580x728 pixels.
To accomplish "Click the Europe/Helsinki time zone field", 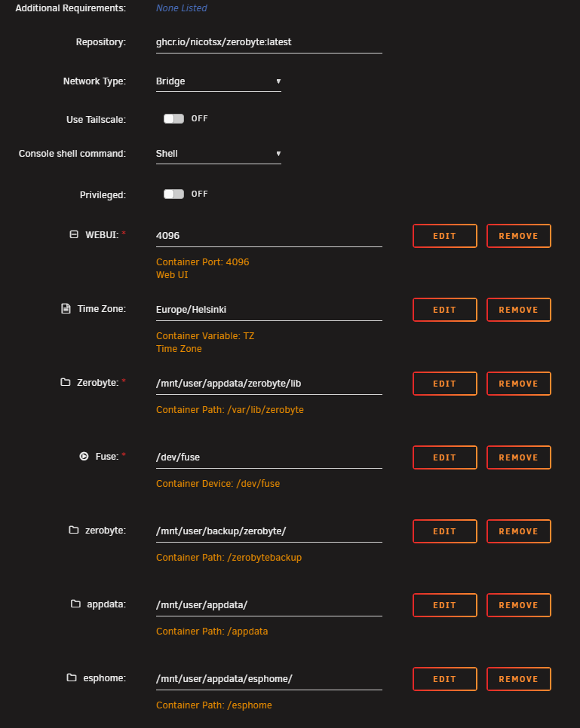I will [269, 310].
